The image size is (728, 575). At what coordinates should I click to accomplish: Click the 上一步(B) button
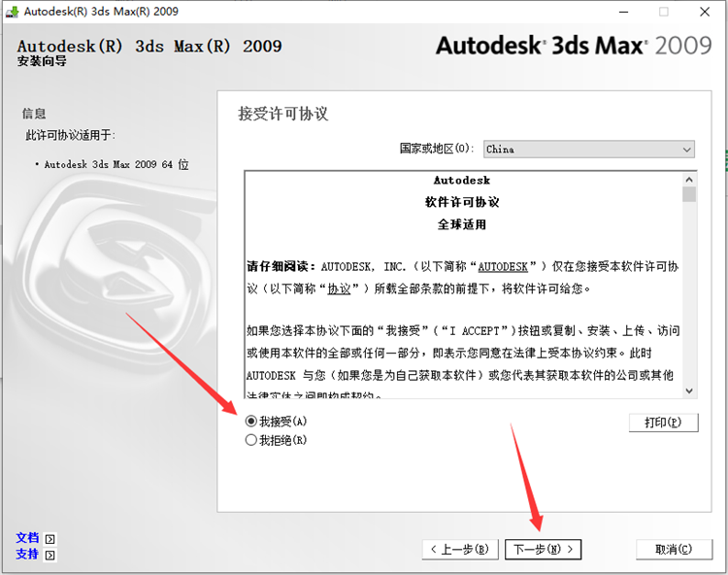460,550
